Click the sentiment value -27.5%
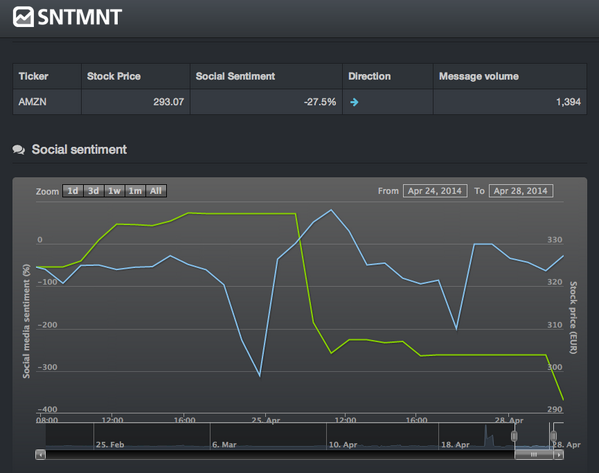 point(320,102)
